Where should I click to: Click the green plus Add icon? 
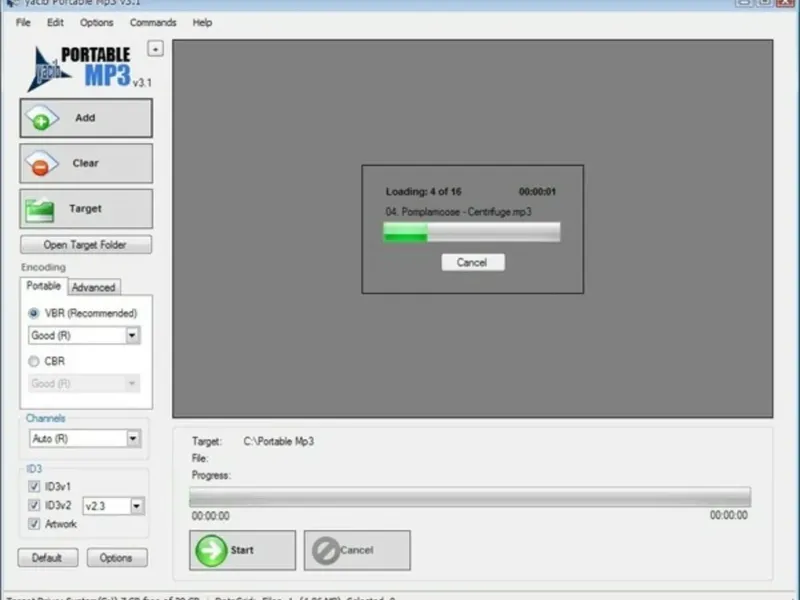point(42,118)
